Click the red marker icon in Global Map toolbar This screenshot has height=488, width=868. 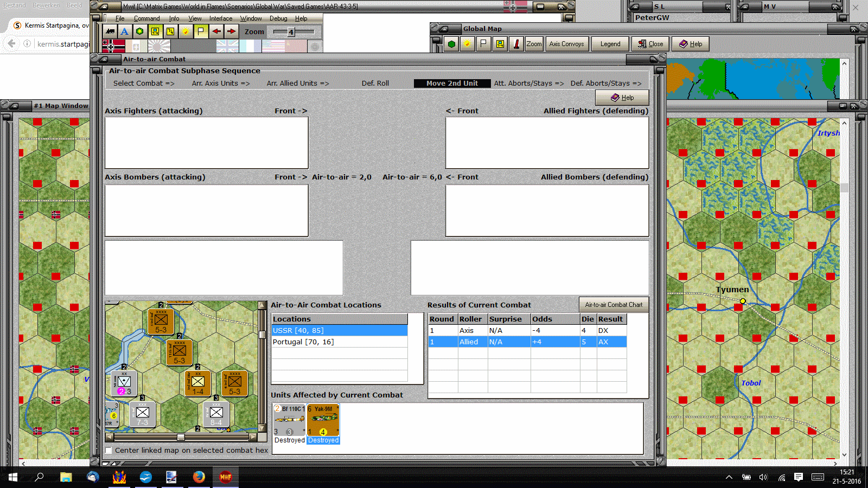(x=516, y=44)
